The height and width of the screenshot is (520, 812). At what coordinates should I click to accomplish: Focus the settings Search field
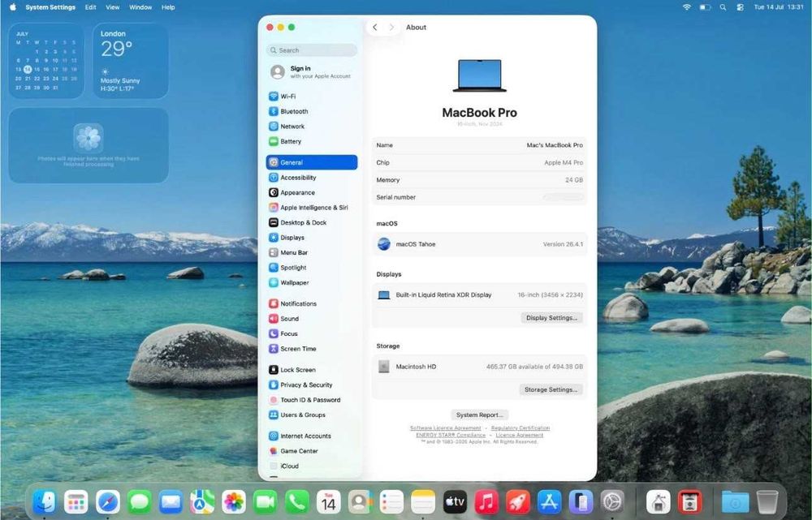point(311,50)
